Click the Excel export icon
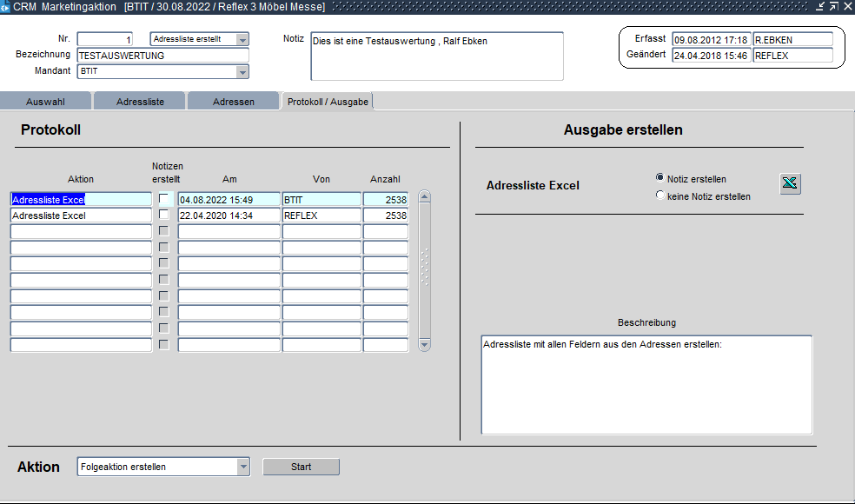 click(x=790, y=183)
